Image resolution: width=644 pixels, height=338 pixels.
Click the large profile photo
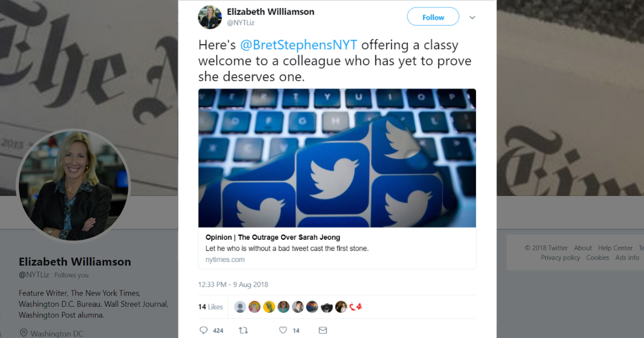click(74, 186)
